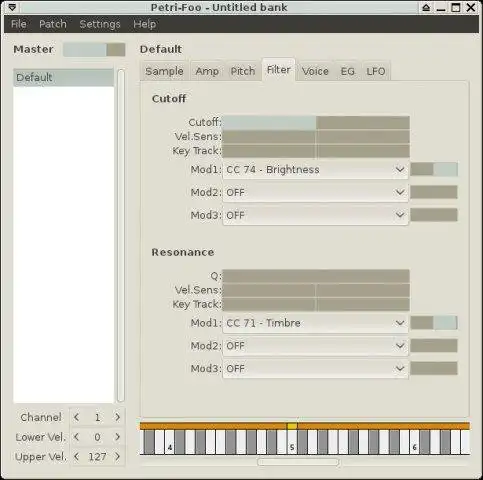483x480 pixels.
Task: Open Cutoff Mod3 OFF dropdown
Action: [x=315, y=215]
